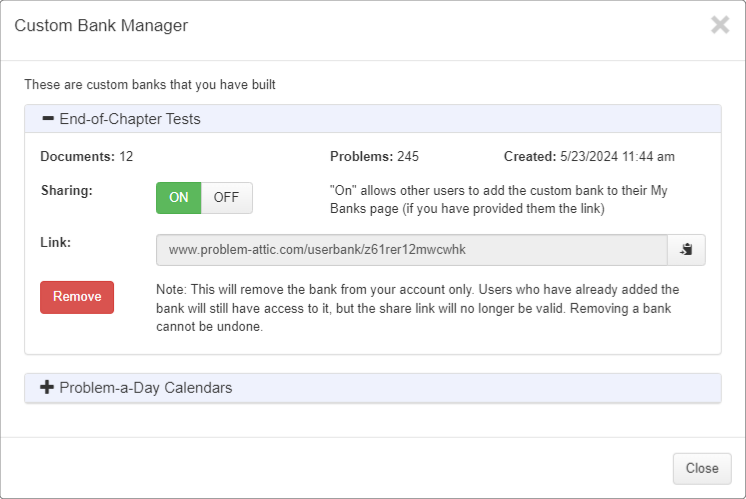Click the plus icon beside Problem-a-Day Calendars

coord(47,387)
